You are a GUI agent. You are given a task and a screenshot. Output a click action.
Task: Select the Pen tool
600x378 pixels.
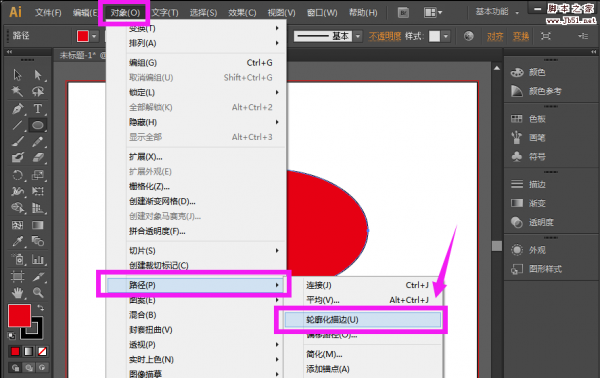point(18,109)
